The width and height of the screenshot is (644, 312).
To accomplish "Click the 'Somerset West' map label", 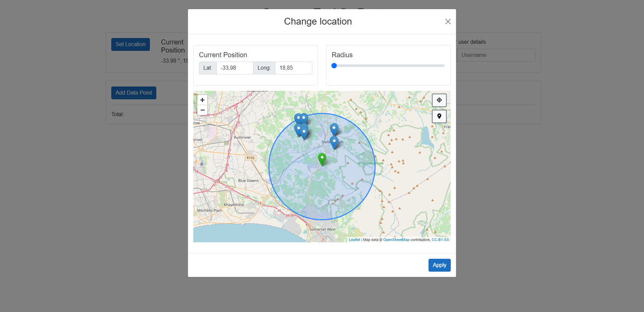I will [323, 229].
